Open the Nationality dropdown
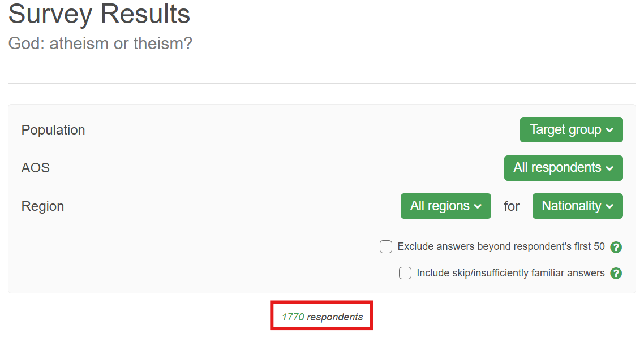The width and height of the screenshot is (644, 338). pos(577,206)
